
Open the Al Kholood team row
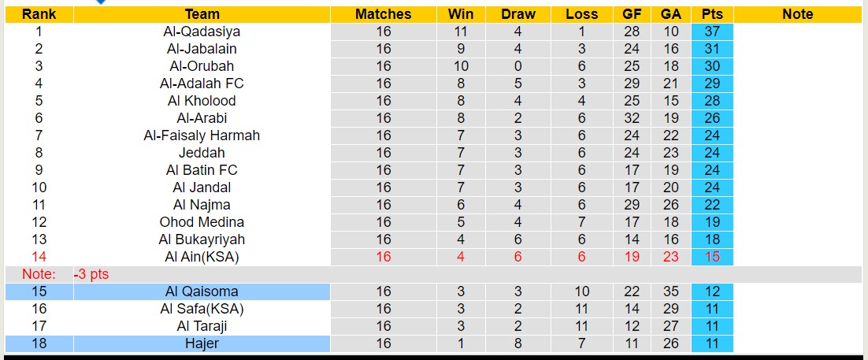[x=202, y=101]
